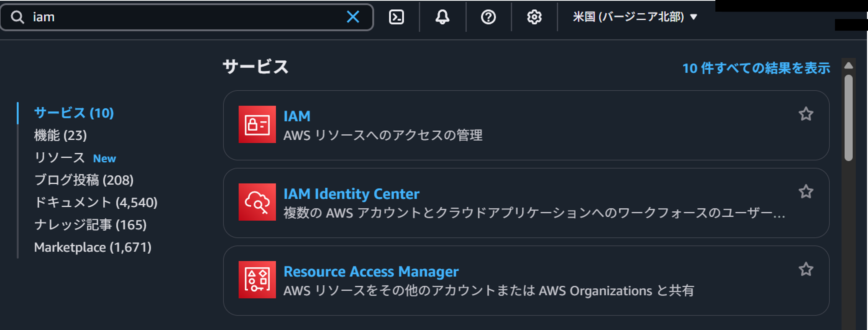Screen dimensions: 868x330
Task: Open AWS CloudShell from the top bar
Action: coord(397,17)
